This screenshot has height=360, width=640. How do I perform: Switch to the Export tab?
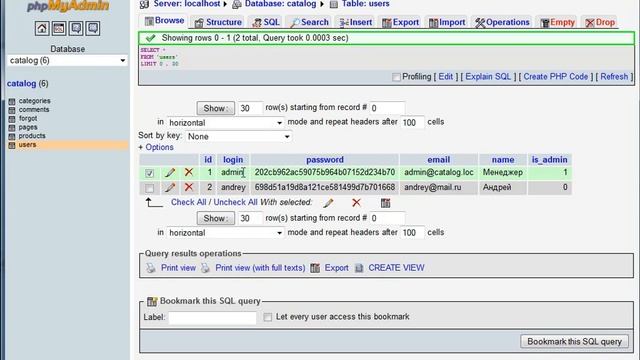pos(401,22)
